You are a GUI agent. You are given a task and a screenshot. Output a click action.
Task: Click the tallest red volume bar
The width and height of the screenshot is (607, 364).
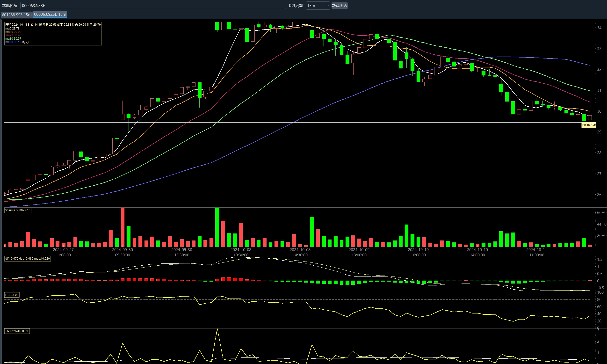tap(123, 227)
